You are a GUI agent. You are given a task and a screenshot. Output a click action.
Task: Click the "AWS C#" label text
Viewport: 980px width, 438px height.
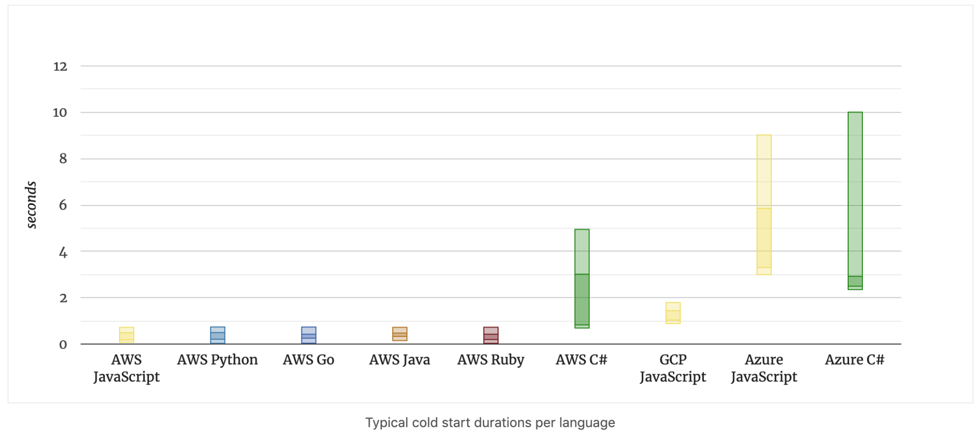pos(581,360)
